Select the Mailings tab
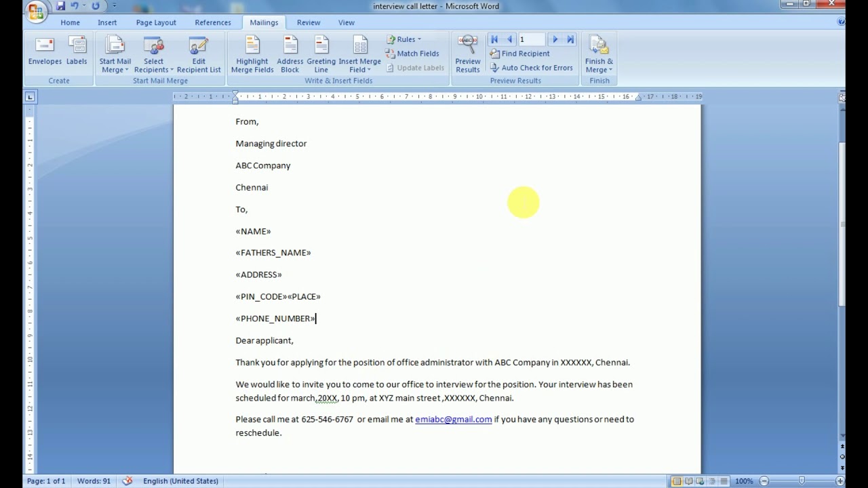This screenshot has width=868, height=488. [x=264, y=22]
